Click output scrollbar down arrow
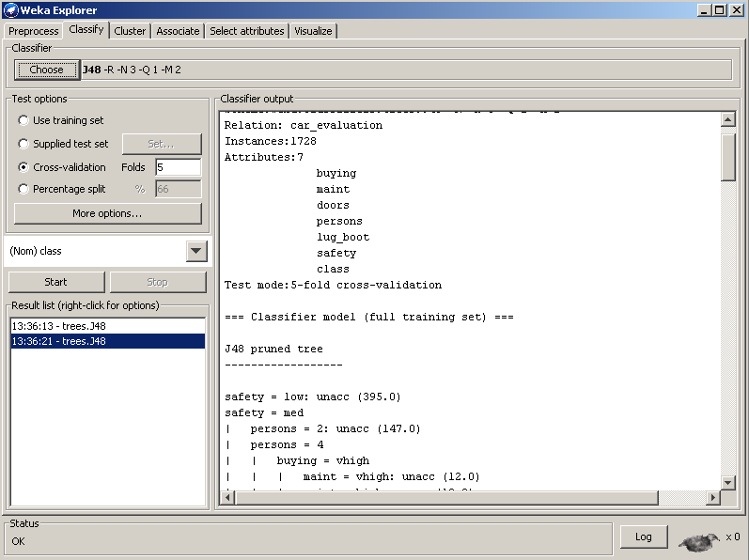 728,483
